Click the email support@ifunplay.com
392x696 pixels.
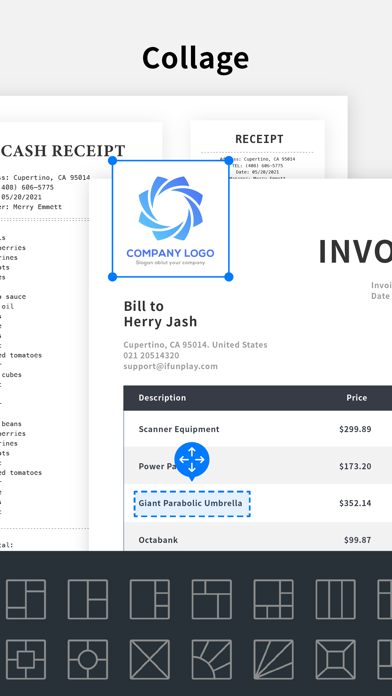170,366
